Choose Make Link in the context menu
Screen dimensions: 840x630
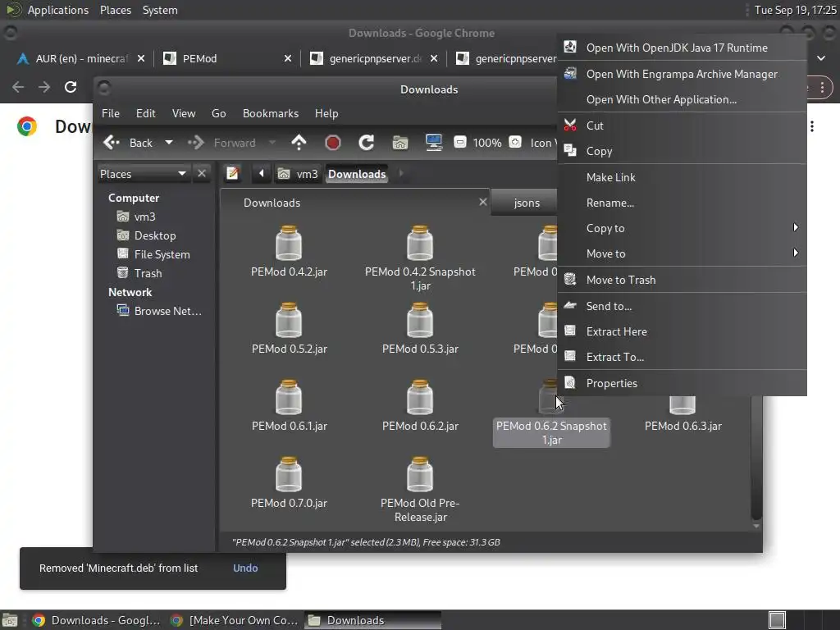pyautogui.click(x=682, y=177)
